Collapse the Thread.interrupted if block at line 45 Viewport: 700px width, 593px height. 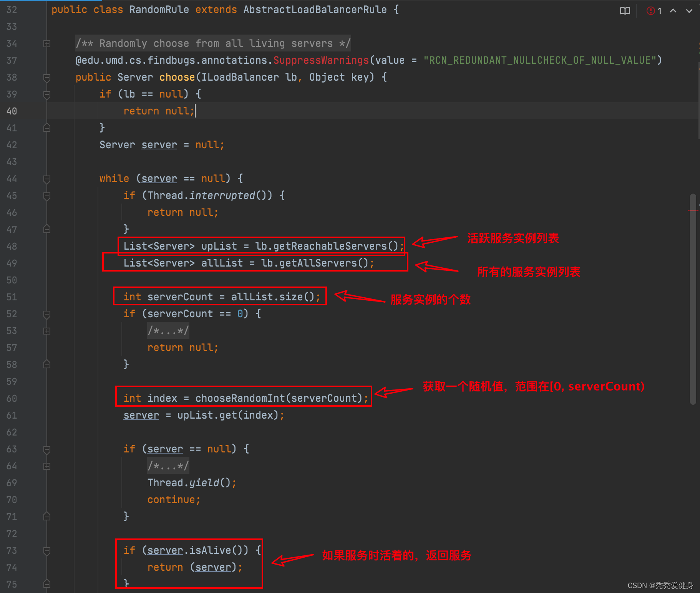point(47,196)
